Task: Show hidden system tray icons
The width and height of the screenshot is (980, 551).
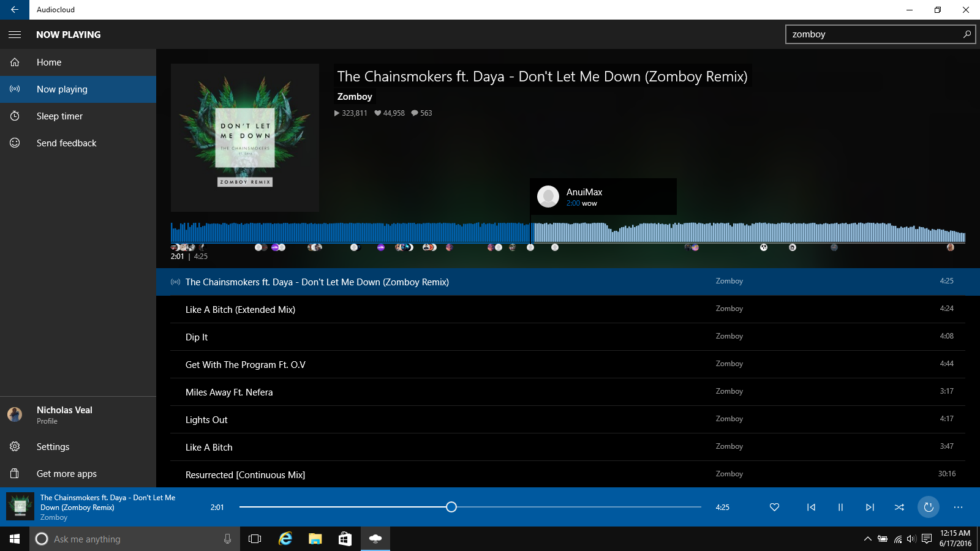Action: (x=867, y=539)
